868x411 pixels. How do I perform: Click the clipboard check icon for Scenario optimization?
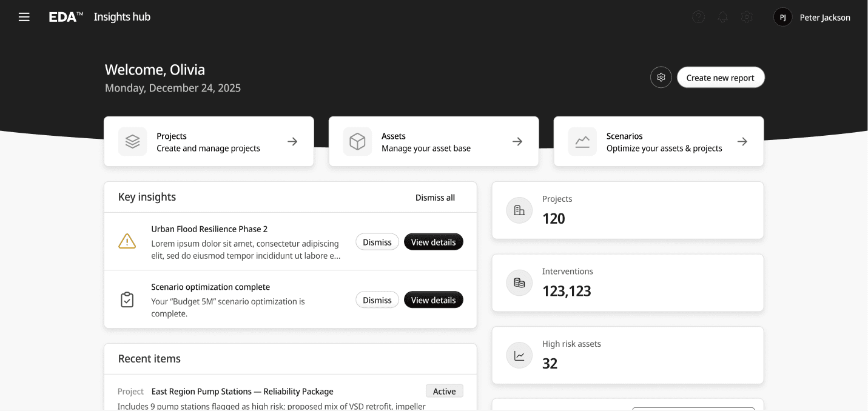point(127,299)
